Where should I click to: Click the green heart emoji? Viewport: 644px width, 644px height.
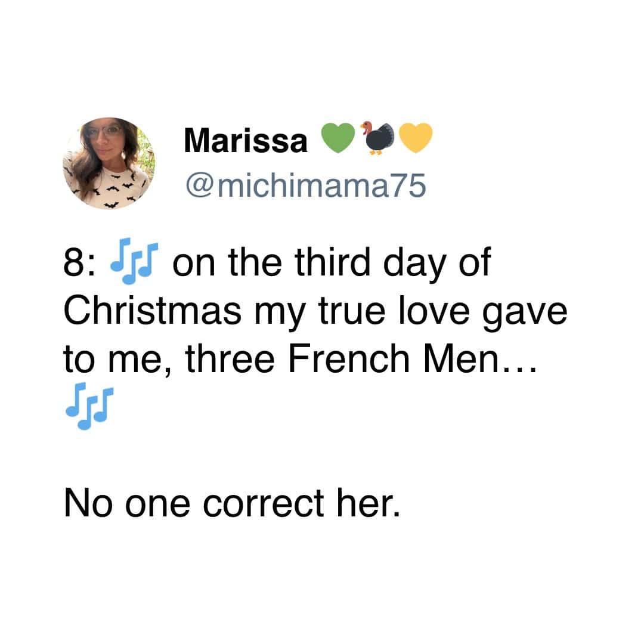(x=337, y=139)
